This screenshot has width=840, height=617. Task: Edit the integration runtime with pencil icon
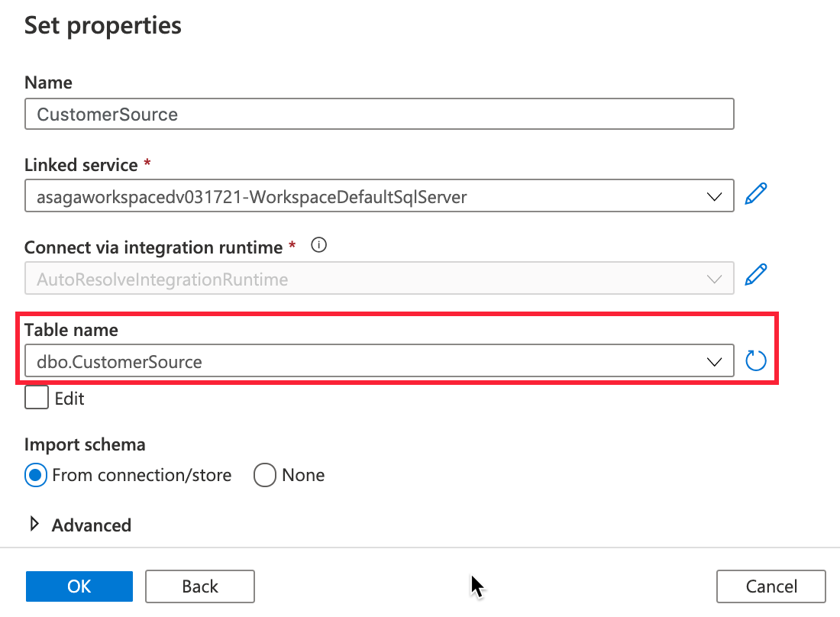pos(755,274)
